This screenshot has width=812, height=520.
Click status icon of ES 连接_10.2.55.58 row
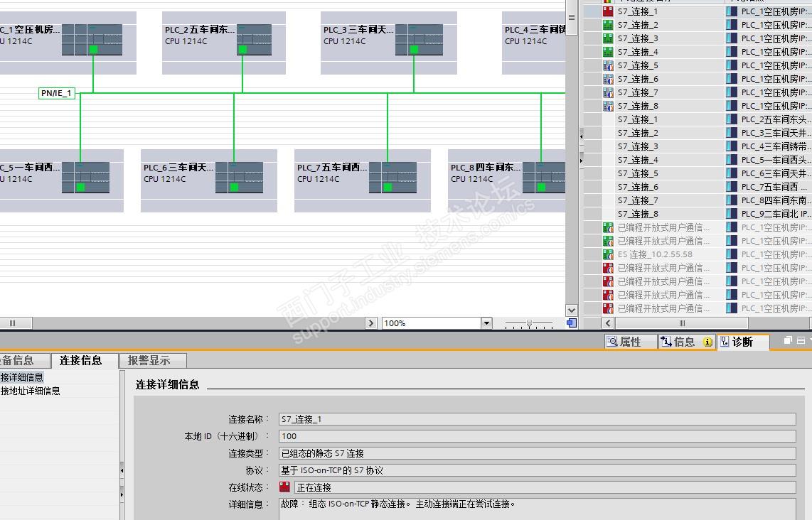[608, 254]
